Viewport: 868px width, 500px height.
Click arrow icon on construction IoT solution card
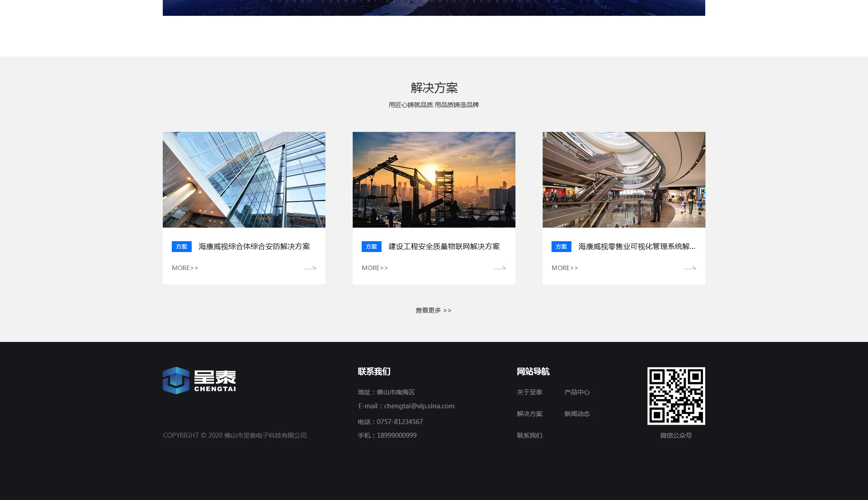point(500,268)
